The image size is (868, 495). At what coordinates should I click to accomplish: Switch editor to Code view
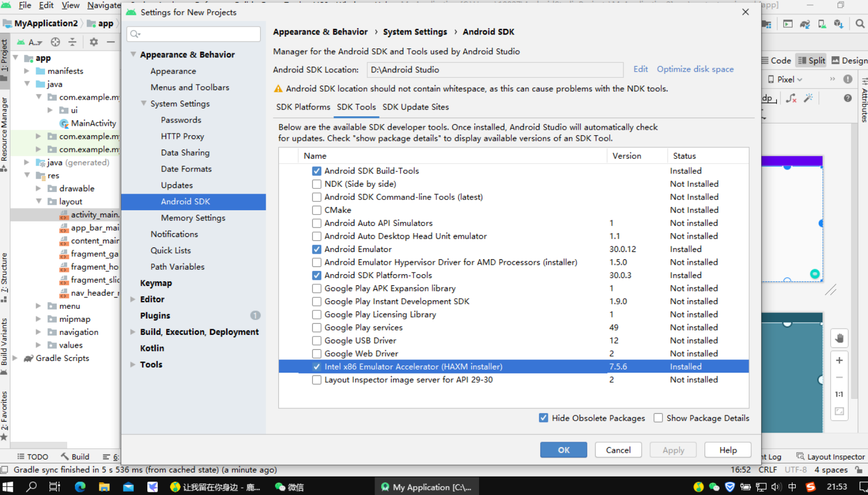point(776,61)
